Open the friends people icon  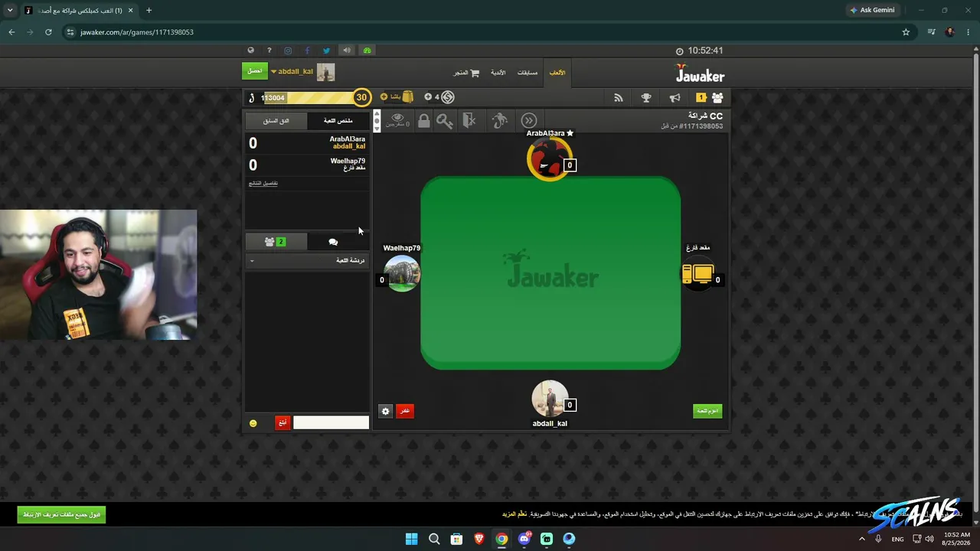click(717, 97)
